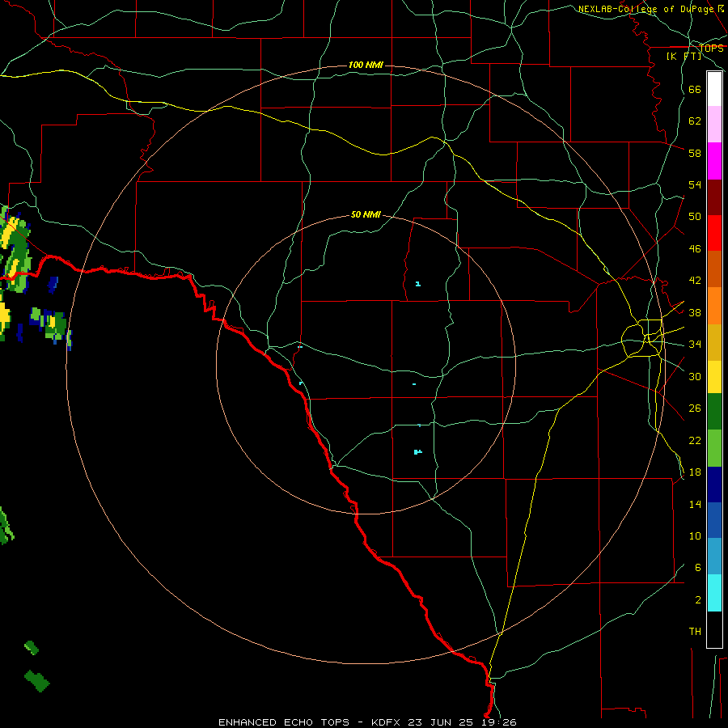This screenshot has width=728, height=728.
Task: Click the medium blue 18 kft swatch
Action: pos(714,520)
